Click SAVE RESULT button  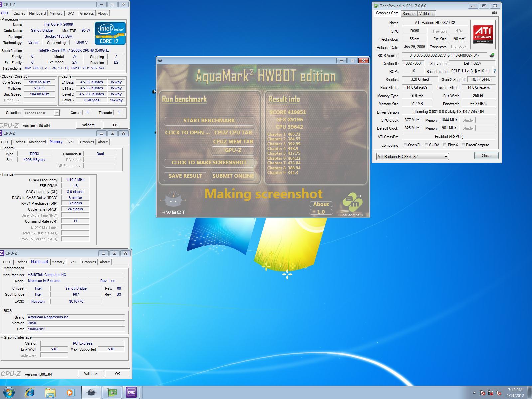tap(185, 176)
